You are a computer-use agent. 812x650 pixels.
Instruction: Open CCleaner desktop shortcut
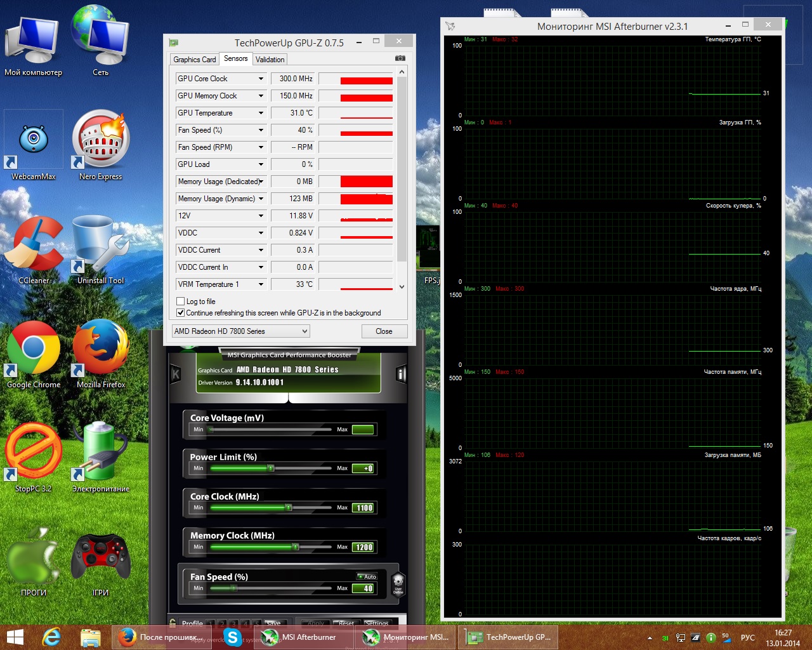tap(34, 249)
